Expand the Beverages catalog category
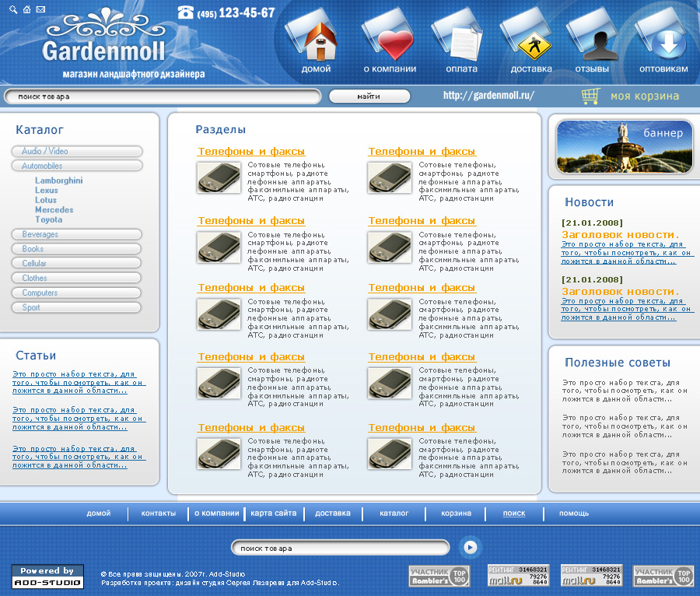 click(x=76, y=234)
